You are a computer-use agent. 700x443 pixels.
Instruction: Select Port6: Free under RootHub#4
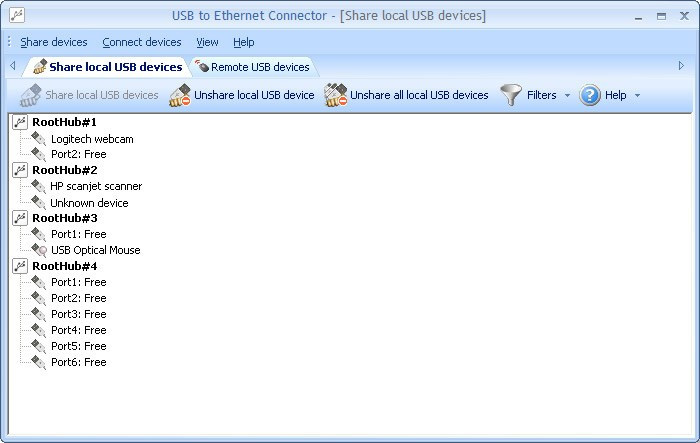(79, 362)
